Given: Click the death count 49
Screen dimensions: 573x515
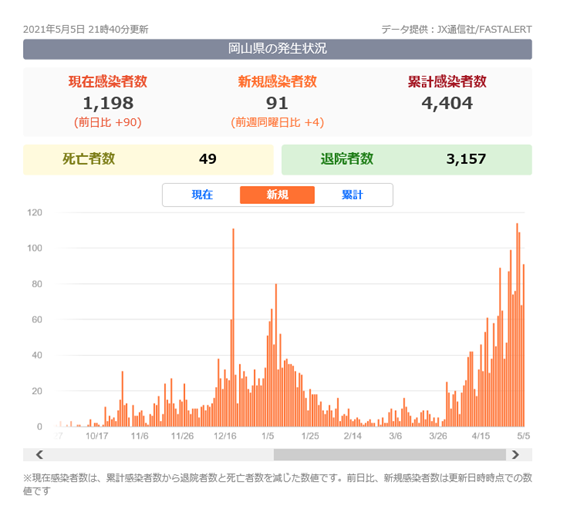Looking at the screenshot, I should (x=208, y=159).
